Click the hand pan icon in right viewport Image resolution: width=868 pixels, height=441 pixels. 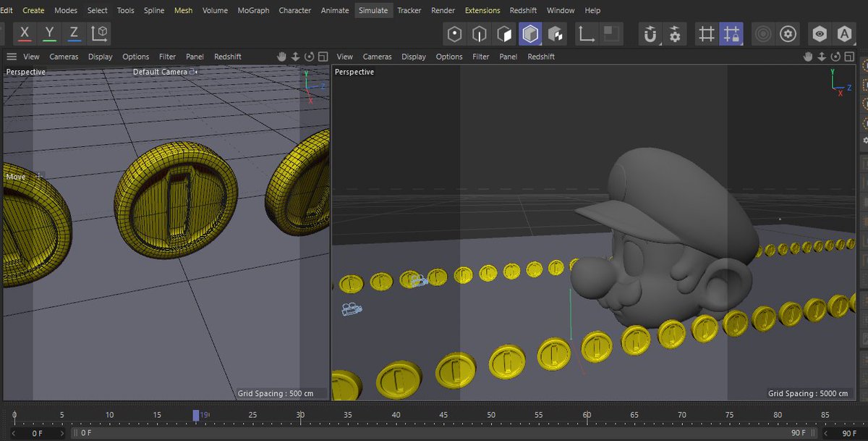pos(809,56)
